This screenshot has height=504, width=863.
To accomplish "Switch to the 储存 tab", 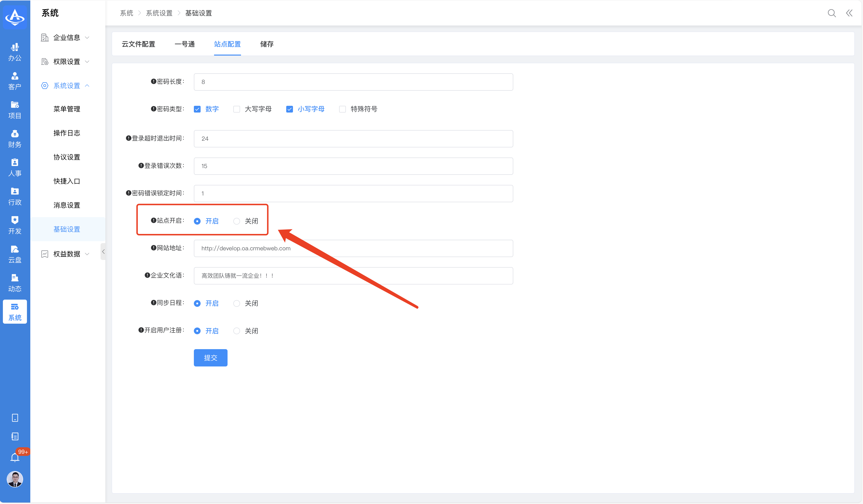I will tap(267, 44).
